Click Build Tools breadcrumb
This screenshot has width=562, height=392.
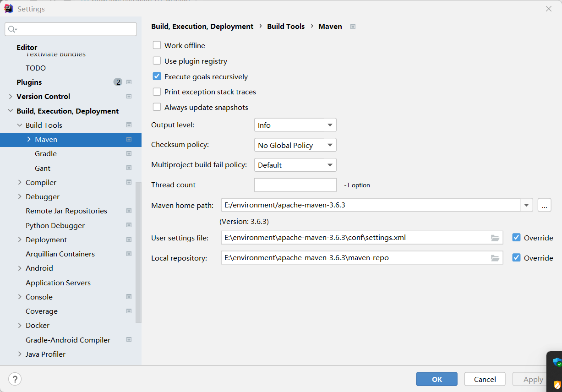click(x=286, y=27)
